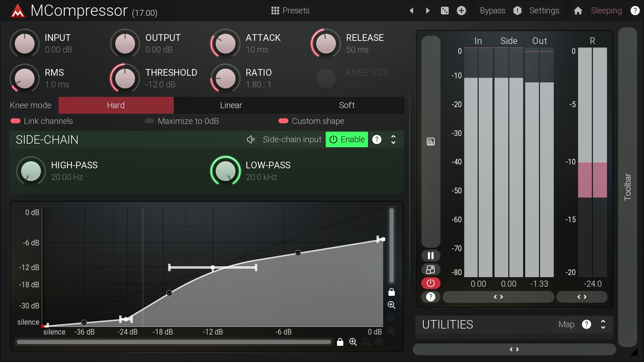Load the previous preset with left arrow
Screen dimensions: 644x362
[x=411, y=11]
